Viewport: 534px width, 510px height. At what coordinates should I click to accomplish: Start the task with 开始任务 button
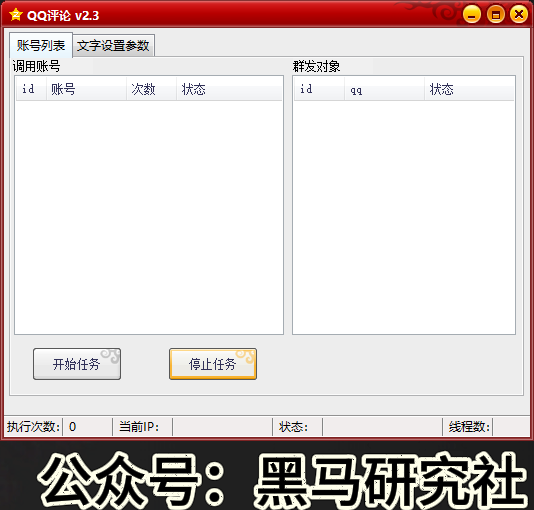click(77, 364)
